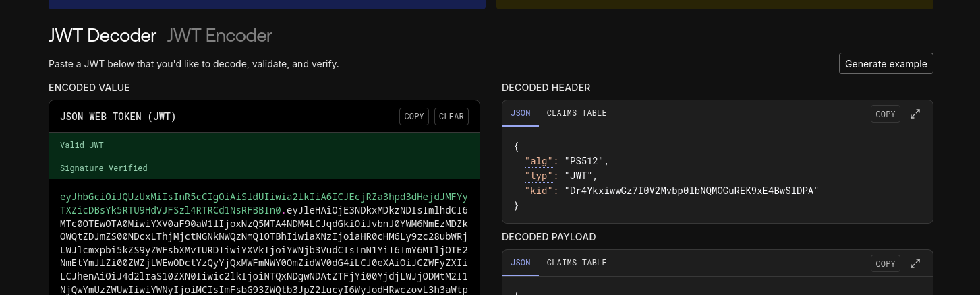Click the "DECODED HEADER" section label

coord(546,88)
